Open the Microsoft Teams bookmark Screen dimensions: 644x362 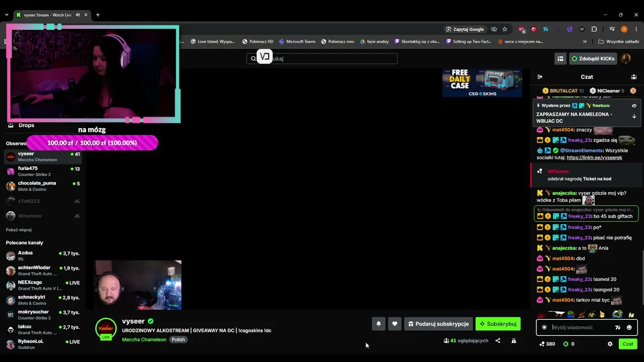coord(297,42)
